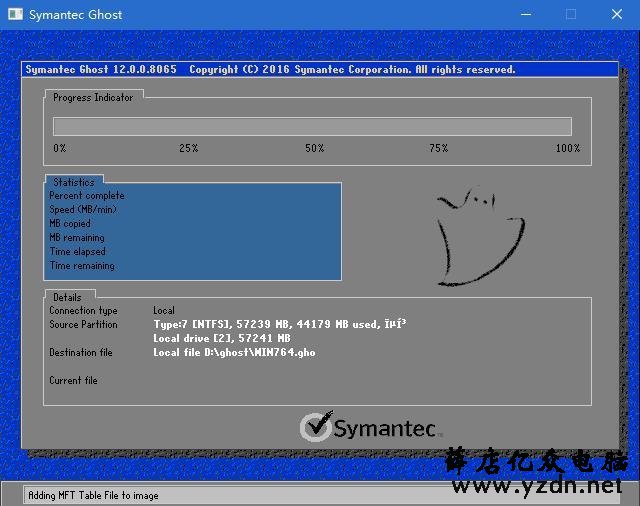Screen dimensions: 640x506
Task: Maximize the Symantec Ghost window
Action: tap(571, 15)
